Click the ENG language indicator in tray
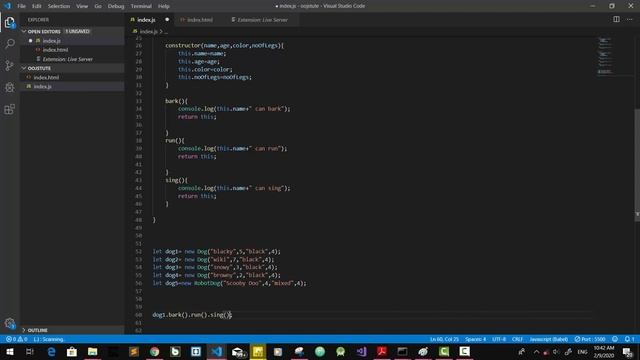Viewport: 640px width, 360px height. tap(582, 352)
